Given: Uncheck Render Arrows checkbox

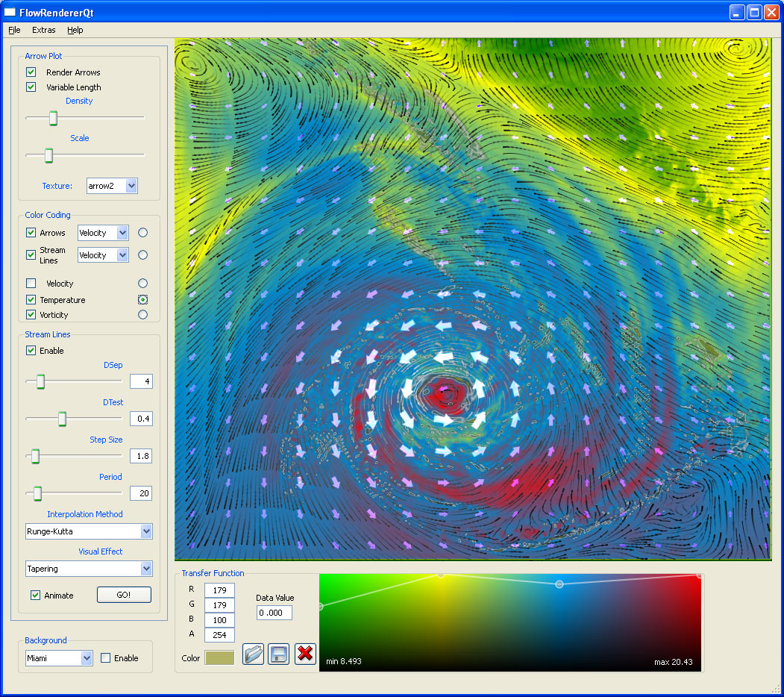Looking at the screenshot, I should pos(31,72).
